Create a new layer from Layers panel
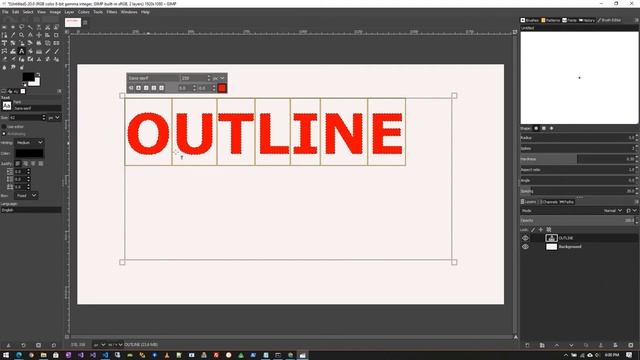 pos(527,345)
